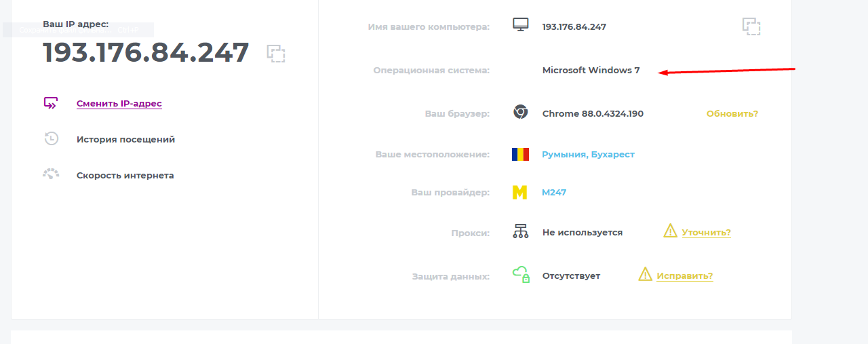The width and height of the screenshot is (868, 344).
Task: Open История посещений
Action: coord(125,139)
